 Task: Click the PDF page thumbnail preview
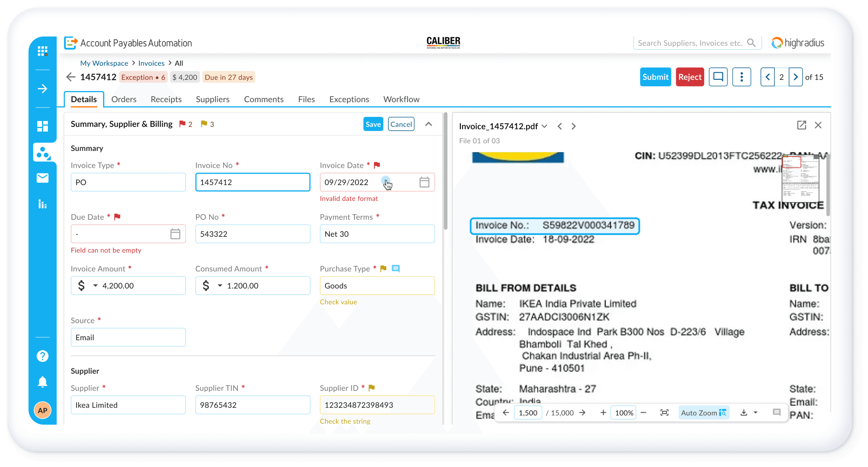(800, 178)
